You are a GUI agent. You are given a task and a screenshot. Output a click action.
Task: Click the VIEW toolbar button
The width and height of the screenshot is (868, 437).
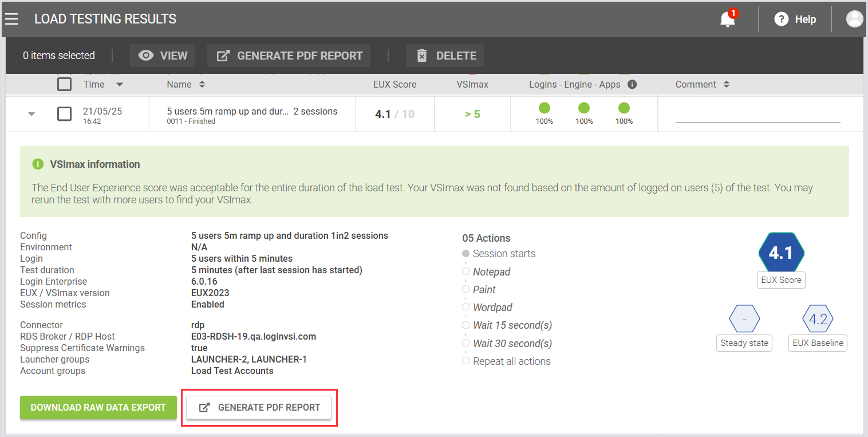click(x=163, y=56)
